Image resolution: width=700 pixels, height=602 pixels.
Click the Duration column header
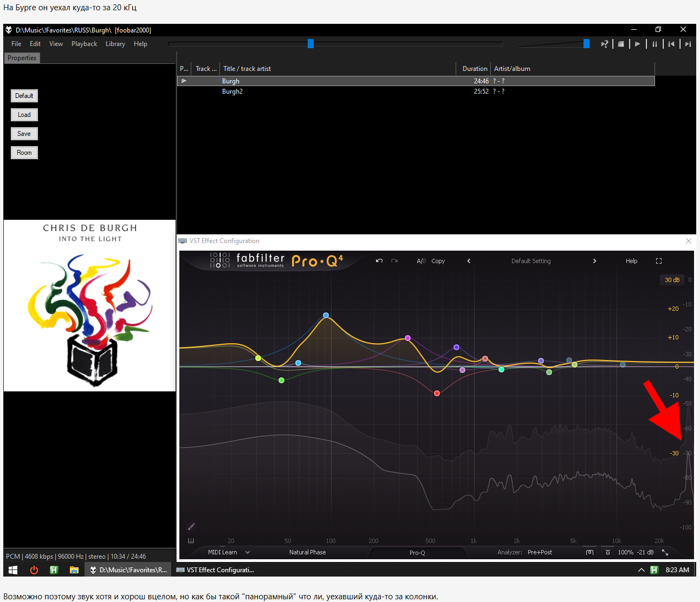click(474, 69)
